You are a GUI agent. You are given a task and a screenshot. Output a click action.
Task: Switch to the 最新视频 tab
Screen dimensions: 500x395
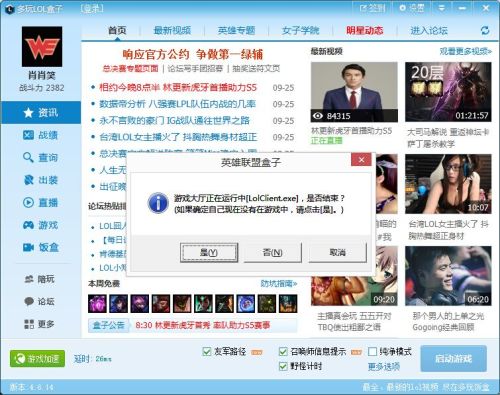[x=172, y=31]
